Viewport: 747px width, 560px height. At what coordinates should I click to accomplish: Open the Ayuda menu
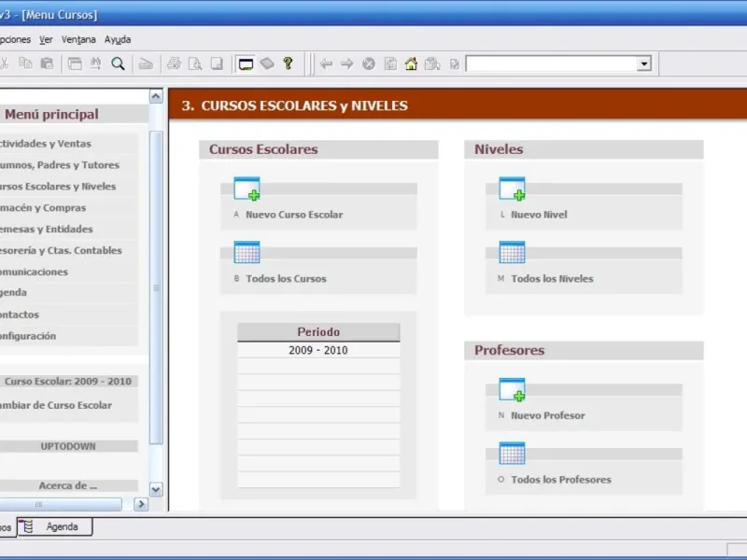[118, 39]
